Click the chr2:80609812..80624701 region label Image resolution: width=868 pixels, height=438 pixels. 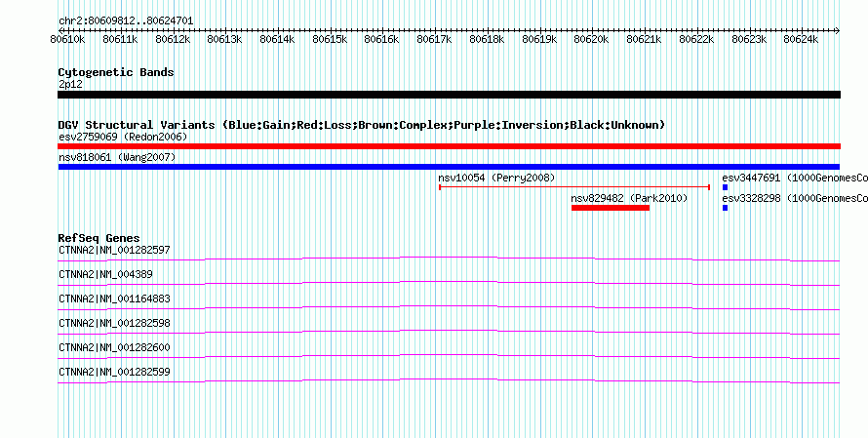tap(126, 21)
